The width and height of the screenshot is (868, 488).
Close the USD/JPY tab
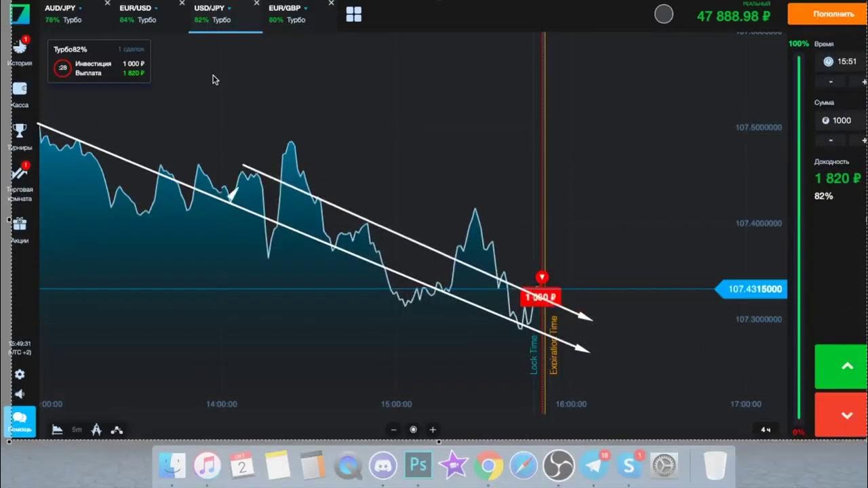coord(256,3)
